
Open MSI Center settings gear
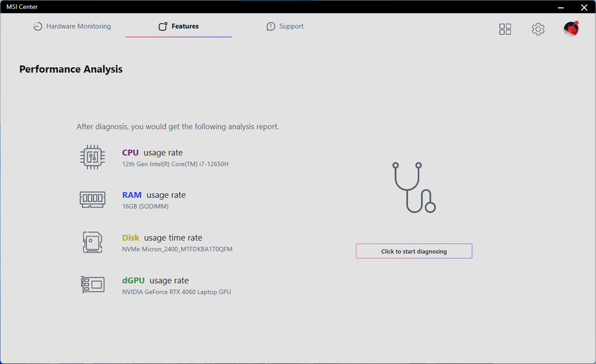[538, 29]
